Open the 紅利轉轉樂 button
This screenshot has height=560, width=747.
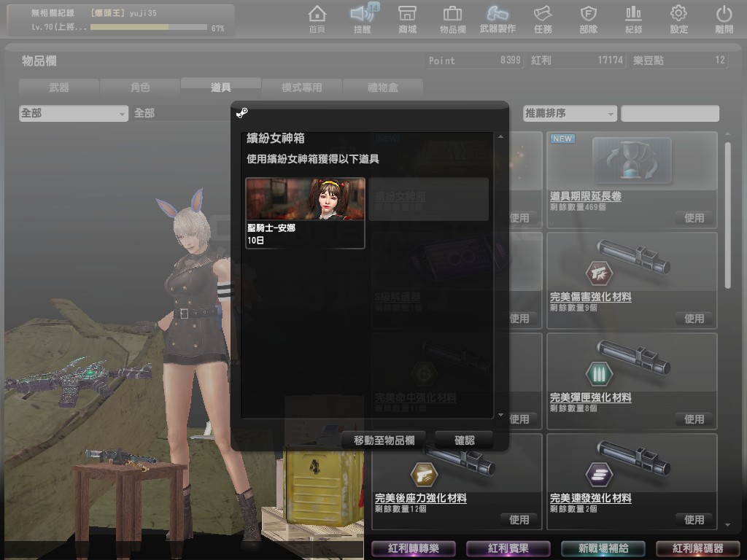[x=413, y=548]
